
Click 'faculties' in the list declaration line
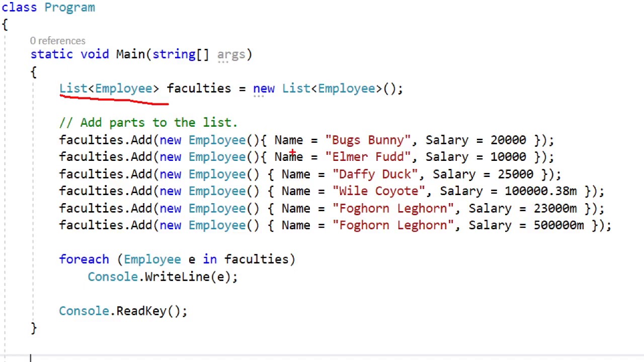199,88
